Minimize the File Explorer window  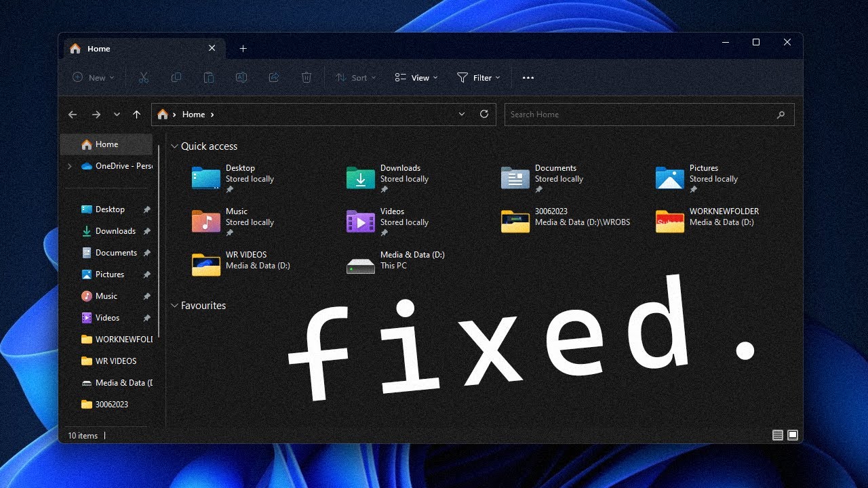[x=725, y=42]
